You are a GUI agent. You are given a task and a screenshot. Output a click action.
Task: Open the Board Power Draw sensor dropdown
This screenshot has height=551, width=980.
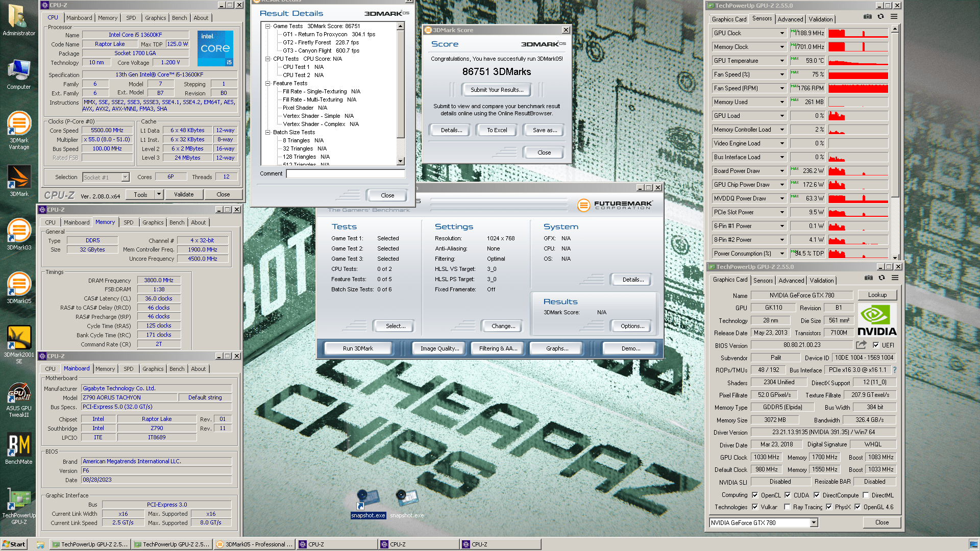click(x=782, y=171)
